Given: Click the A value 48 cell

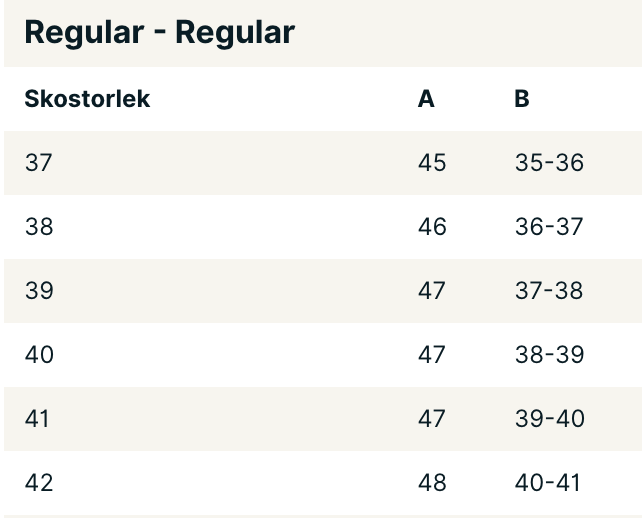Looking at the screenshot, I should tap(432, 483).
